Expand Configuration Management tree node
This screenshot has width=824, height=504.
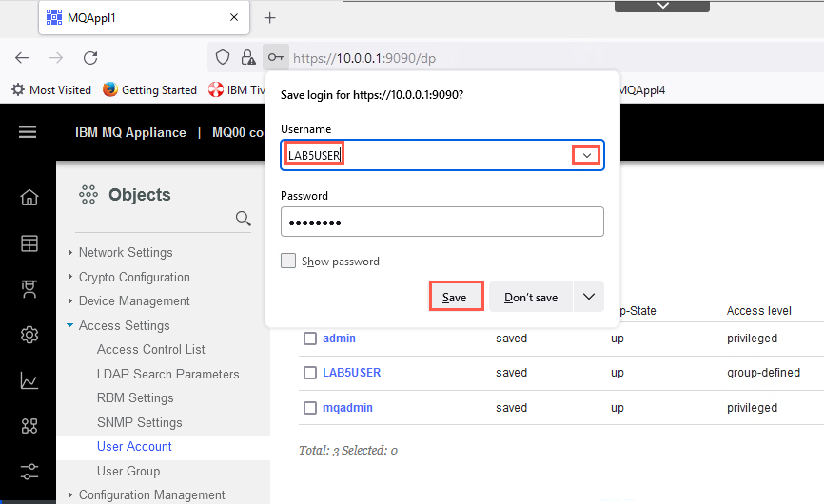69,494
